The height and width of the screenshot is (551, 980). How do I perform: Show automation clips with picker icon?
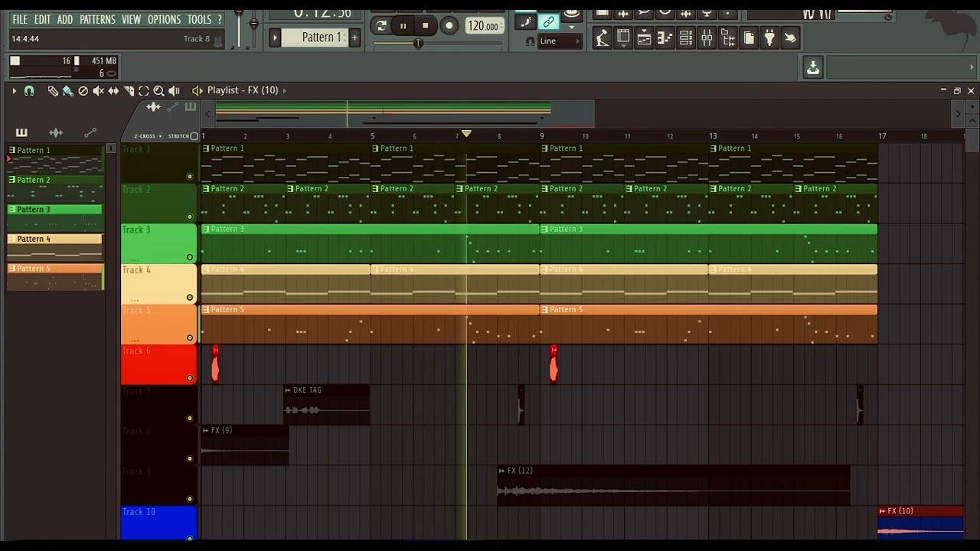90,132
